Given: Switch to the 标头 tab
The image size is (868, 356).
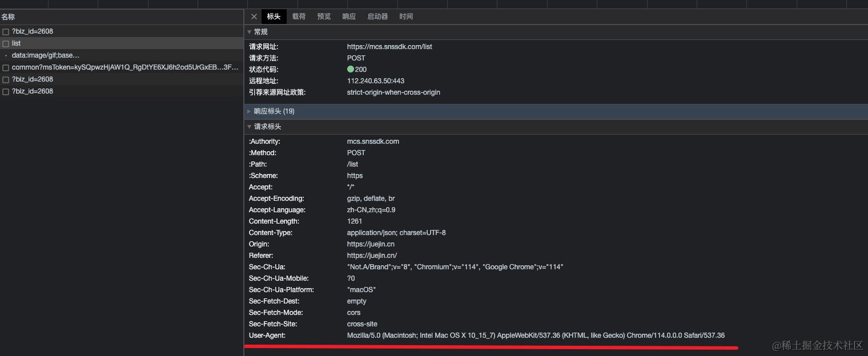Looking at the screenshot, I should coord(274,17).
